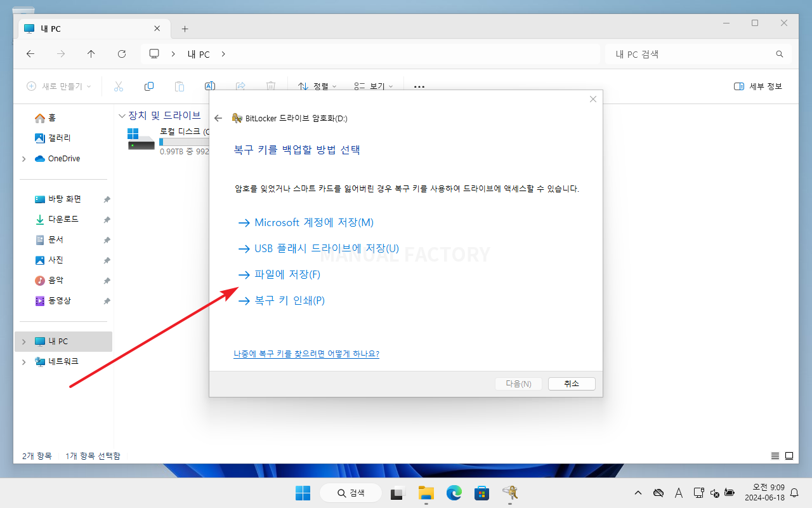Image resolution: width=812 pixels, height=508 pixels.
Task: Collapse the 장치 및 드라이브 group
Action: 122,116
